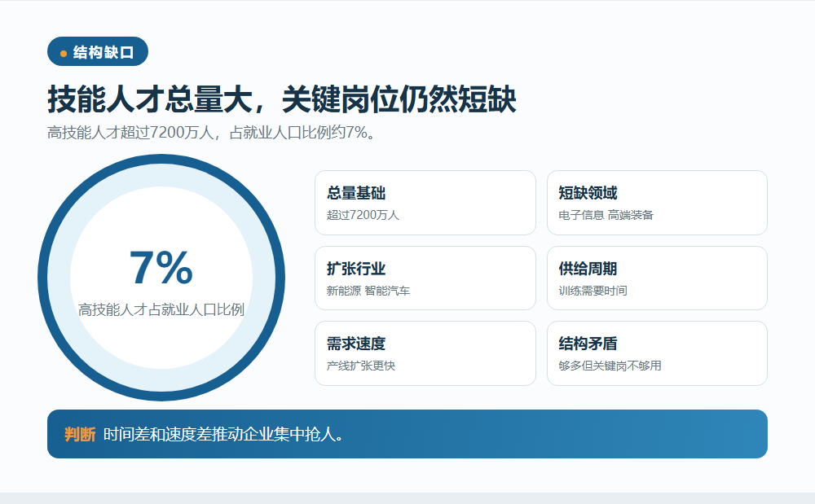Screen dimensions: 815x504
Task: Click the 扩张行业 card title
Action: coord(356,269)
